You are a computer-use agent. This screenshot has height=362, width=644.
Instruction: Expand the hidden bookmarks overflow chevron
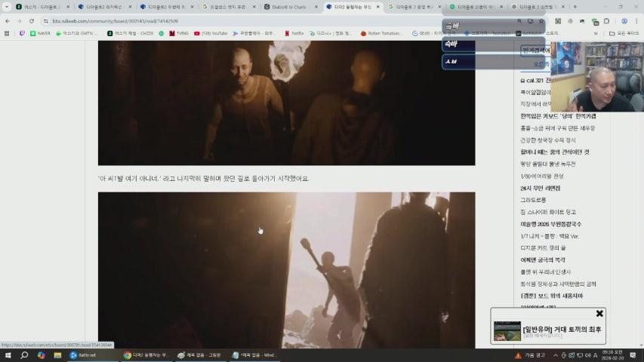pos(596,33)
